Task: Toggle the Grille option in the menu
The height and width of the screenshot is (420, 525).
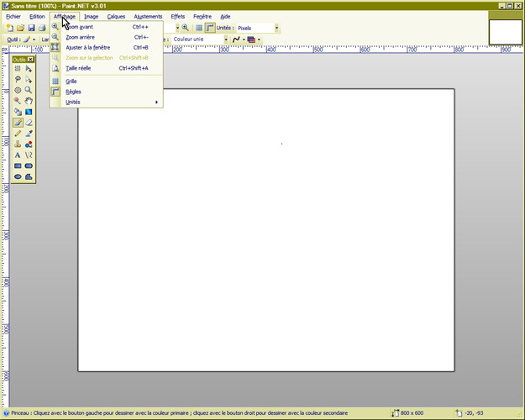Action: 71,81
